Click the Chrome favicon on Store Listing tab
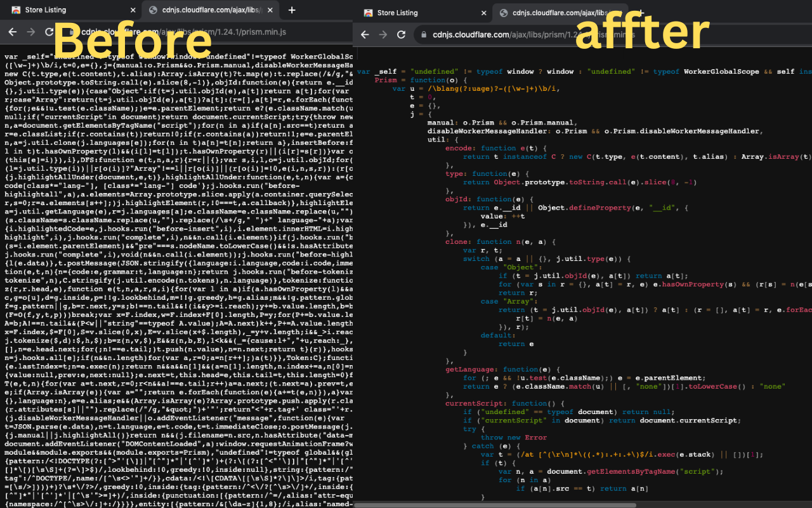This screenshot has height=508, width=812. pyautogui.click(x=16, y=10)
